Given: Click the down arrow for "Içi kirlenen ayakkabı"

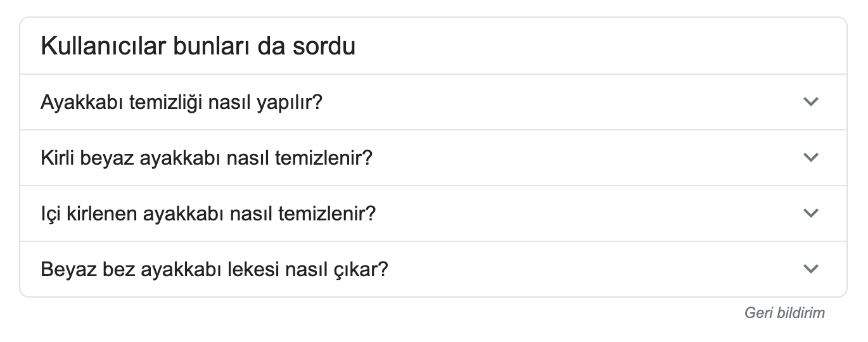Looking at the screenshot, I should tap(811, 213).
